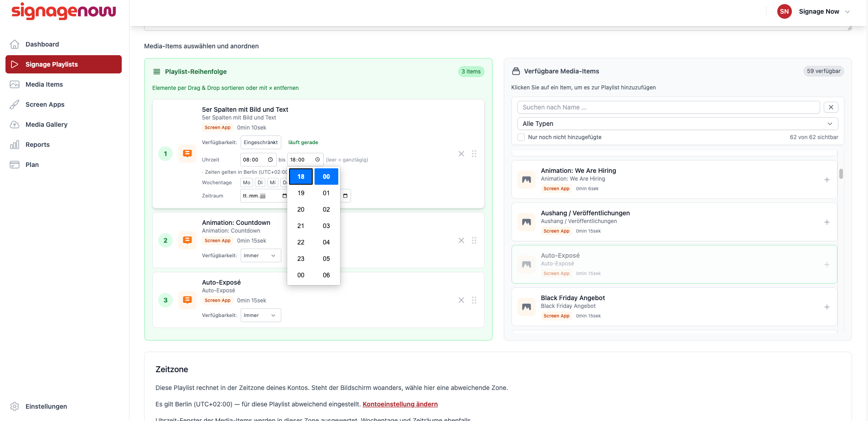The image size is (868, 421).
Task: Select hour 20 in time picker
Action: (301, 209)
